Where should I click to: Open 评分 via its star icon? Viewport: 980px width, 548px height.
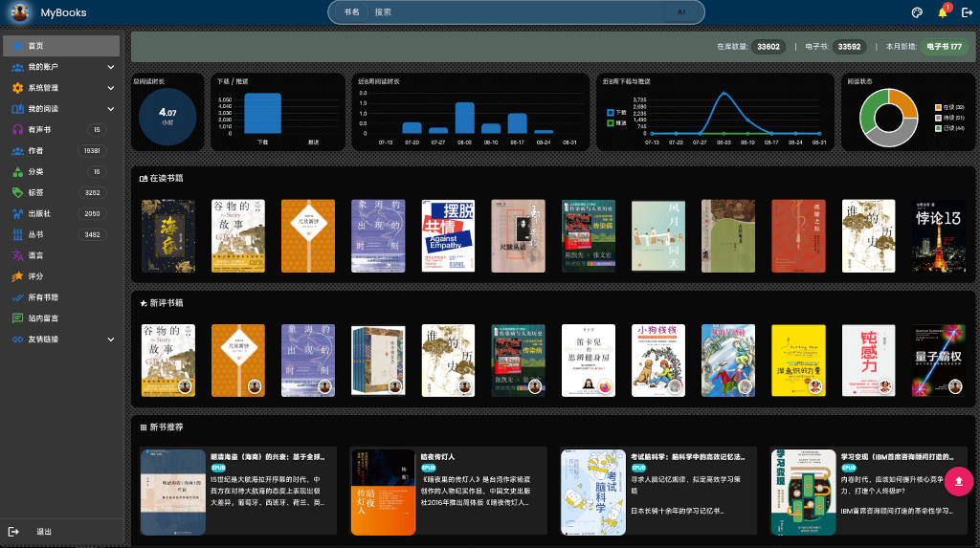pyautogui.click(x=17, y=276)
